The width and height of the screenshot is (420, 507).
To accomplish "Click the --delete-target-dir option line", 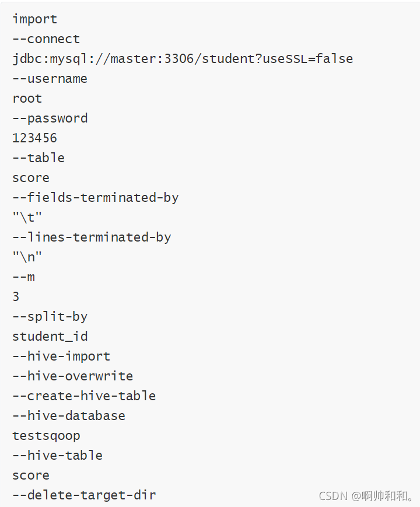I will [x=84, y=495].
